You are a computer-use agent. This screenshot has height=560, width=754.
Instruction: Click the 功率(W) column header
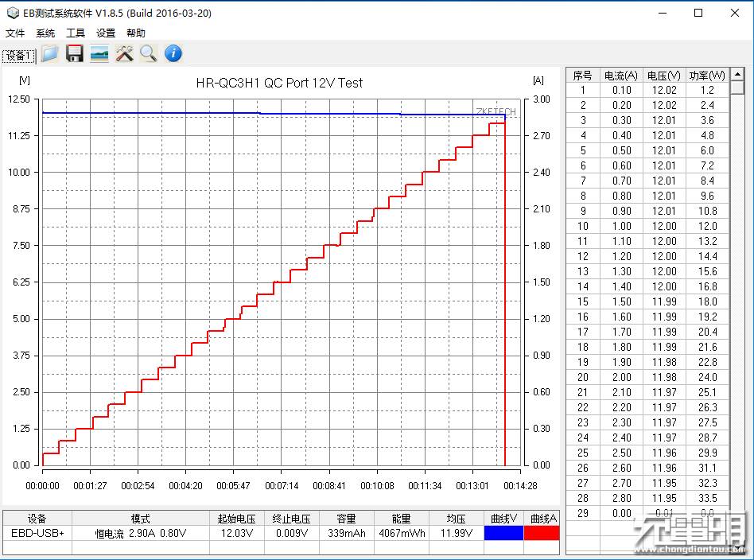[707, 76]
